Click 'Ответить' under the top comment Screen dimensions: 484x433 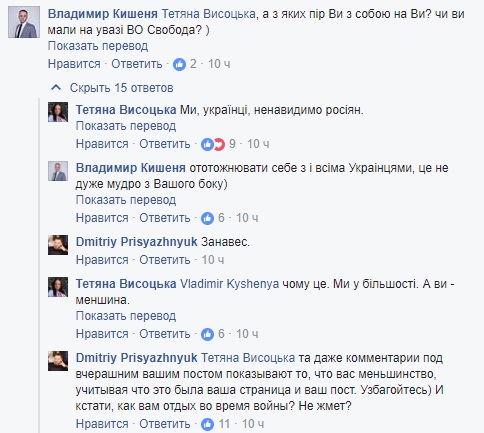coord(137,64)
